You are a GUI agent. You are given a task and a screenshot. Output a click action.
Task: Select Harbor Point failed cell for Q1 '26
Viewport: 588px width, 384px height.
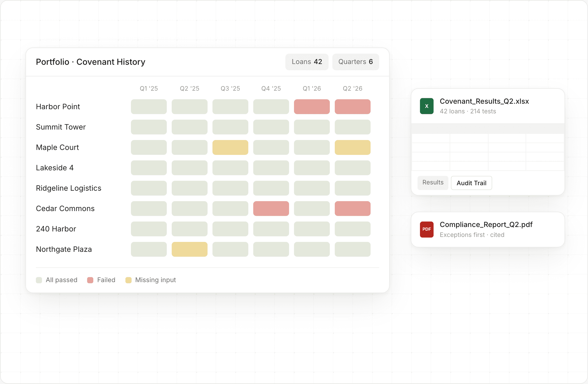coord(312,107)
